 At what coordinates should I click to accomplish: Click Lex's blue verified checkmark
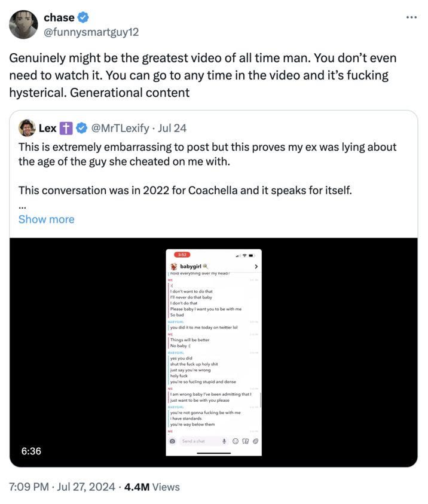(x=81, y=128)
